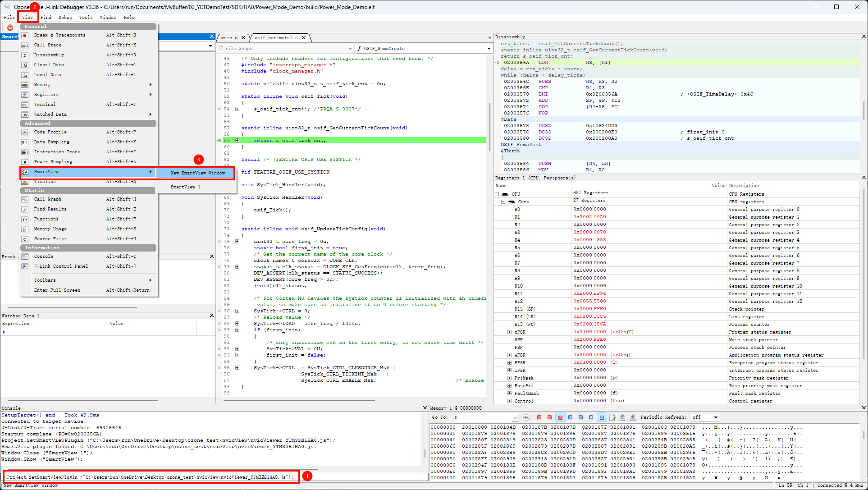
Task: Click the Terminal menu icon
Action: [x=25, y=105]
